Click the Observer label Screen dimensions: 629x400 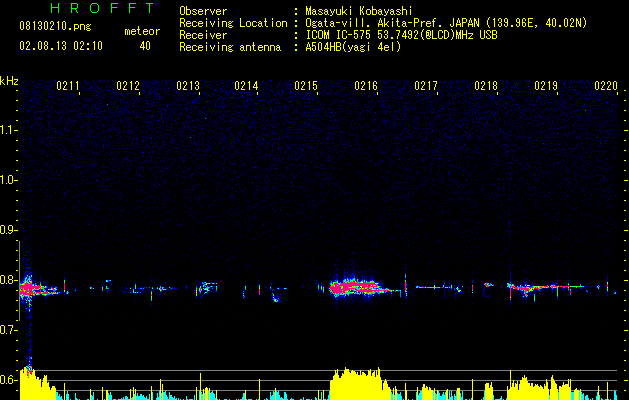tap(203, 11)
